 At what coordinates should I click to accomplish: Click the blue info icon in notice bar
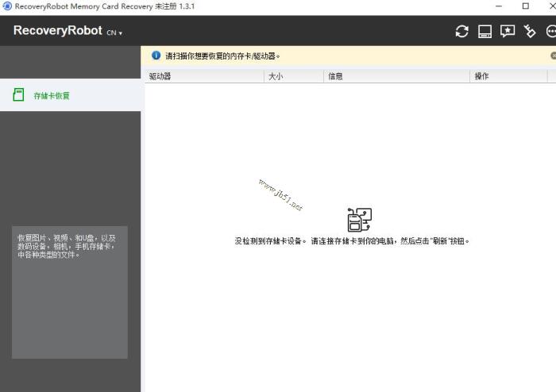click(x=156, y=56)
